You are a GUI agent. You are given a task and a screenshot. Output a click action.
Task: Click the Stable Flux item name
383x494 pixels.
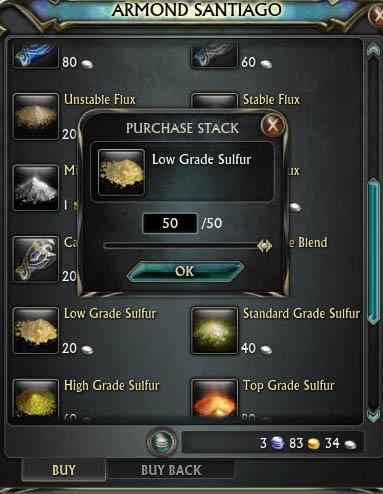(271, 99)
